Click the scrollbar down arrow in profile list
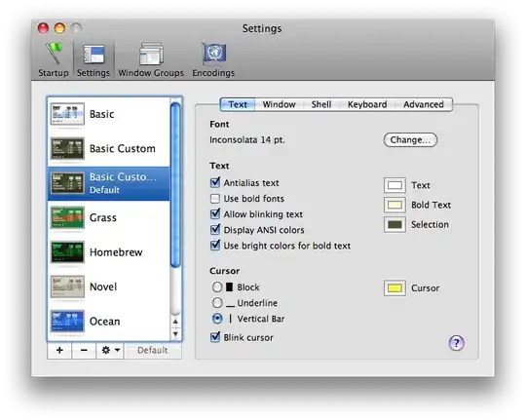This screenshot has height=420, width=526. (x=175, y=334)
